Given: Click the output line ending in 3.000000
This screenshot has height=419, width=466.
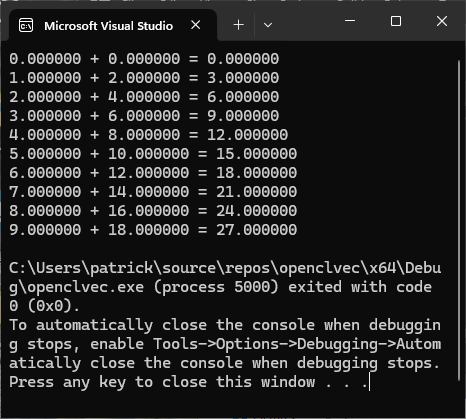Looking at the screenshot, I should (144, 78).
